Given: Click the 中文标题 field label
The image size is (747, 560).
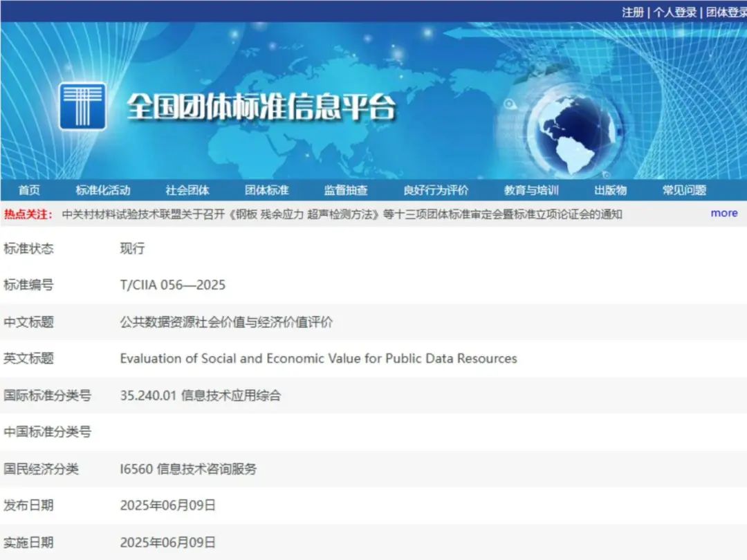Looking at the screenshot, I should point(28,322).
